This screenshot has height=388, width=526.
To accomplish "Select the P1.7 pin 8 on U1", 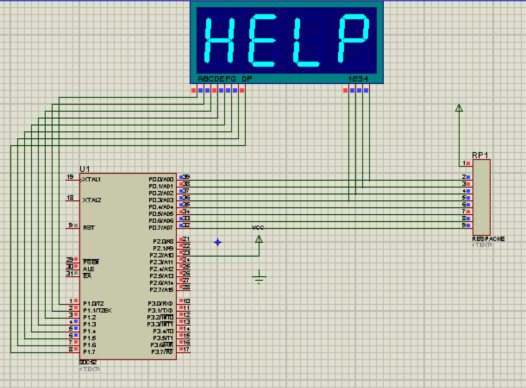I will pyautogui.click(x=73, y=351).
